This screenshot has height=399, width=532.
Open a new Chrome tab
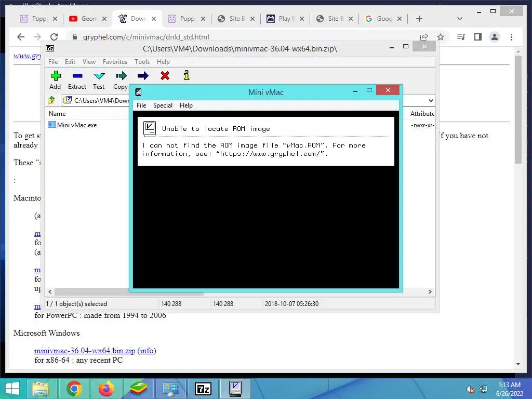click(419, 19)
